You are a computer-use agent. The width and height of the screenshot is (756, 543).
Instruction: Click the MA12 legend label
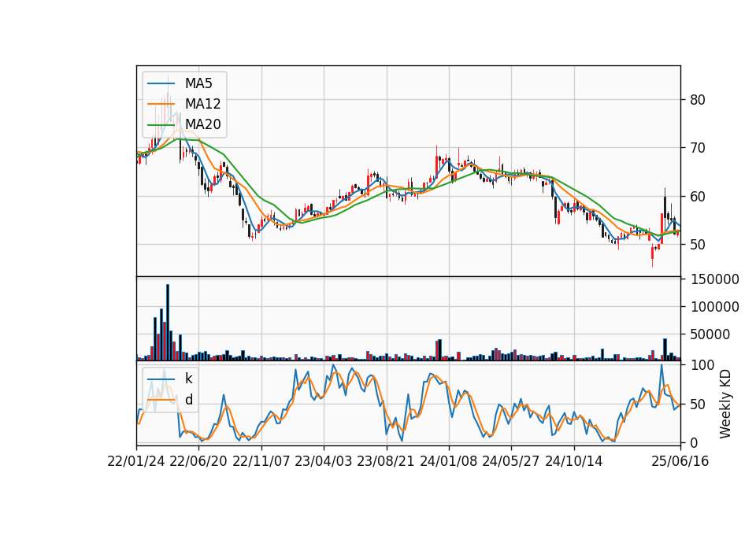pyautogui.click(x=202, y=104)
